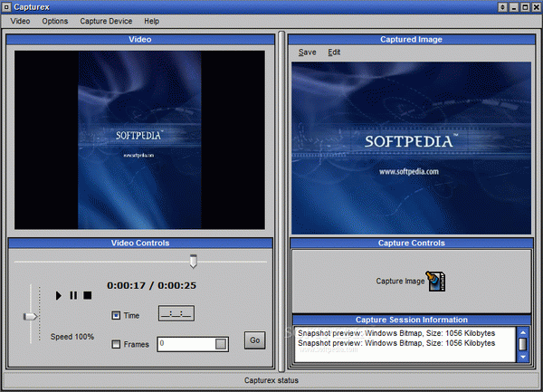Viewport: 543px width, 392px height.
Task: Click the Capturex window menu icon in title bar
Action: 6,7
